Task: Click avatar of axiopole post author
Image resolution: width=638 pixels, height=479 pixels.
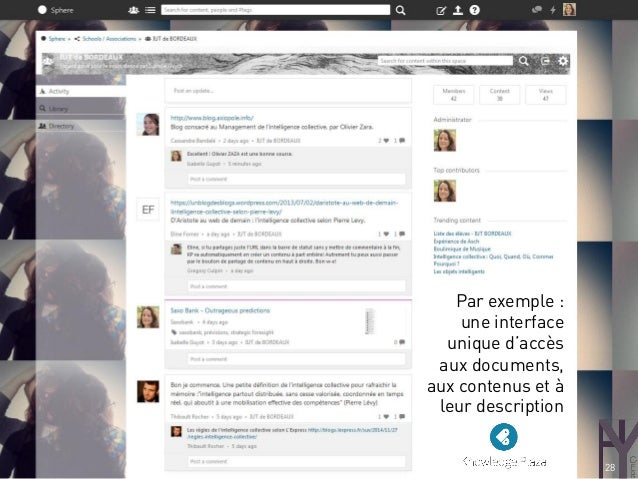Action: click(148, 124)
